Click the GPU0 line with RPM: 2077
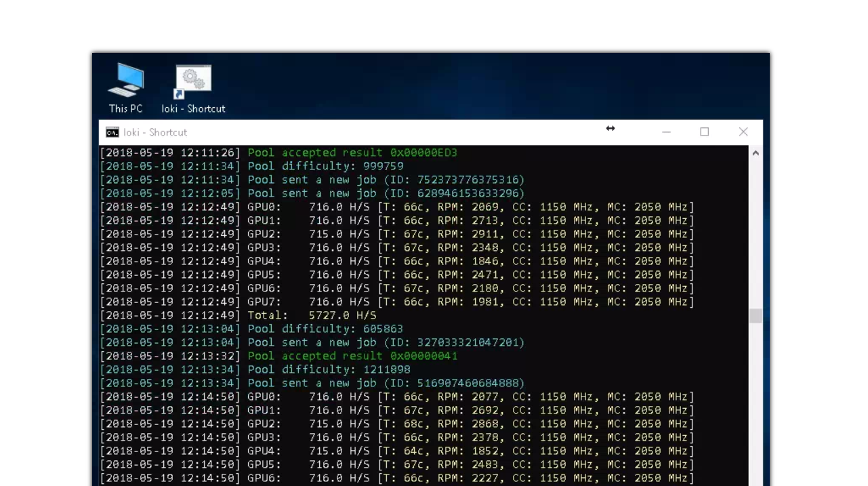Image resolution: width=868 pixels, height=486 pixels. click(398, 397)
